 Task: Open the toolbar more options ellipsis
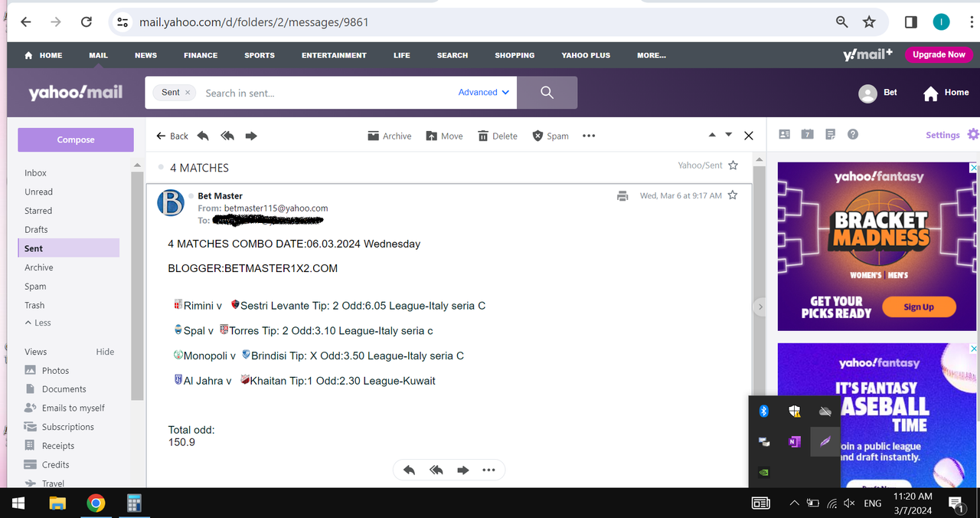(x=589, y=136)
